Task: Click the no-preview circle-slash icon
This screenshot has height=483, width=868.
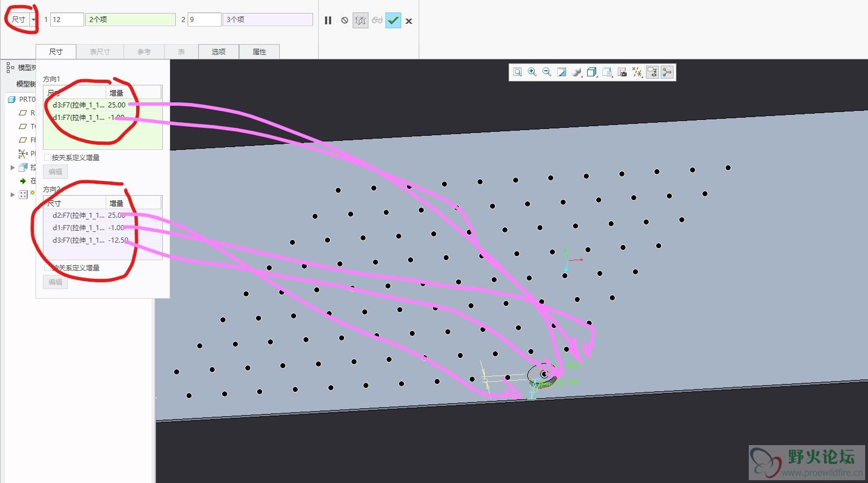Action: (x=345, y=20)
